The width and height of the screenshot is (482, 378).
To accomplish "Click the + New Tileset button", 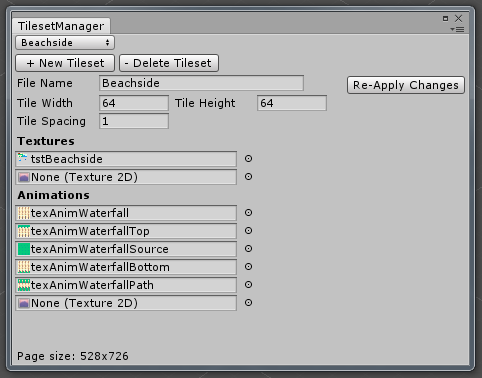I will click(65, 63).
